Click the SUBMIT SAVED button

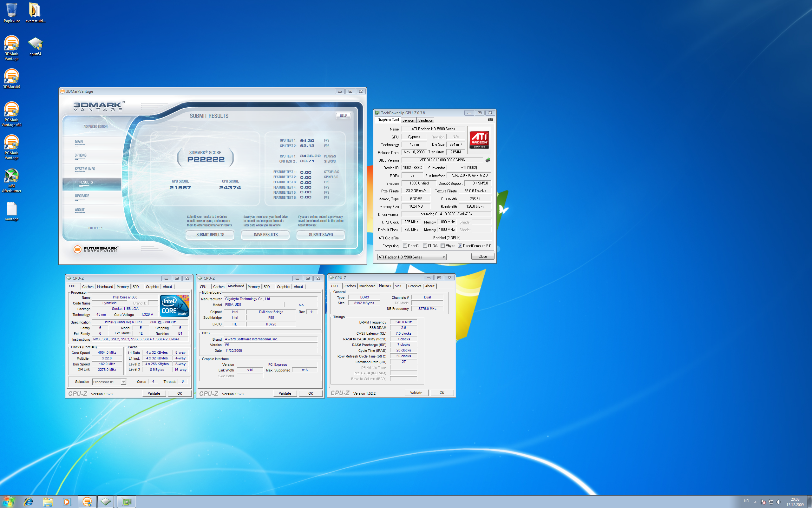(321, 235)
